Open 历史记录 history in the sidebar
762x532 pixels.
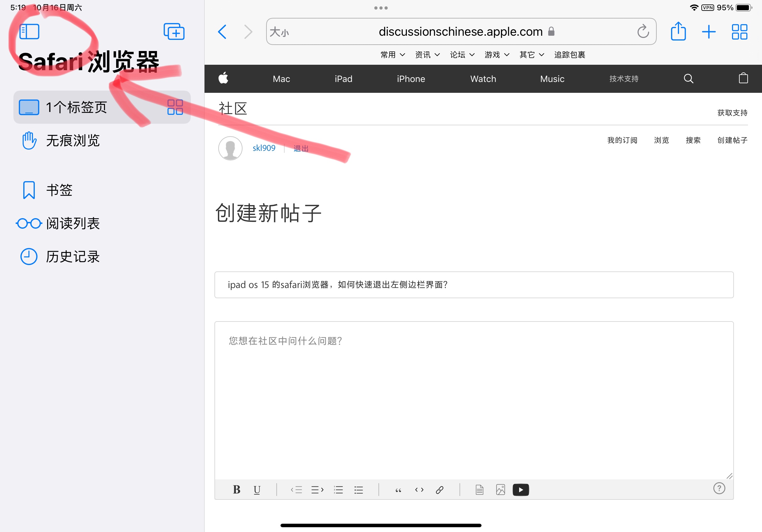point(102,256)
